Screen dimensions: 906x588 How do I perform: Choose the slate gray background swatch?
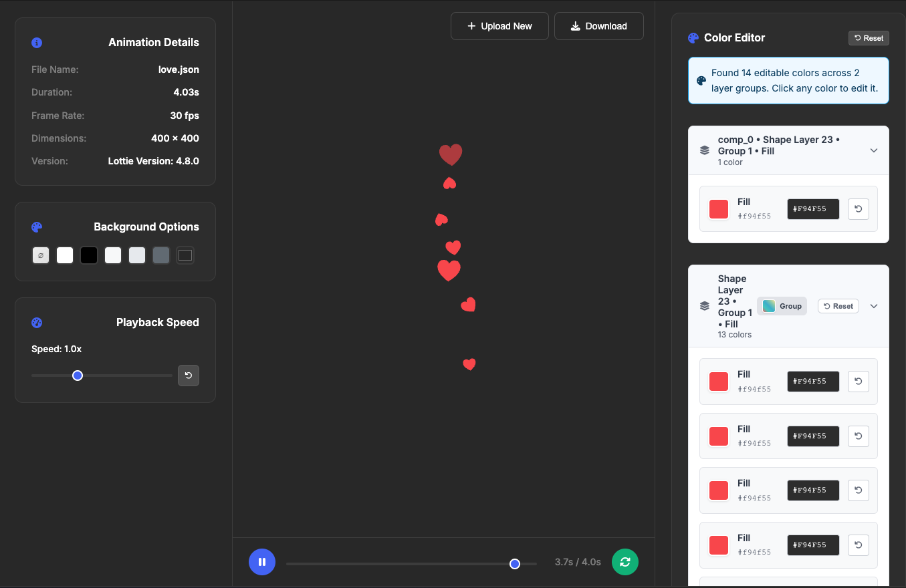(x=161, y=255)
